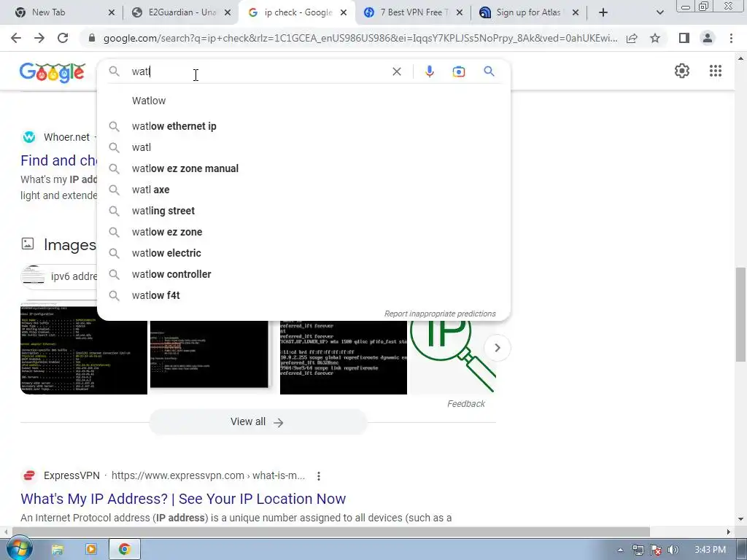Screen dimensions: 747x560
Task: Choose the watlow controller suggestion
Action: (303, 274)
